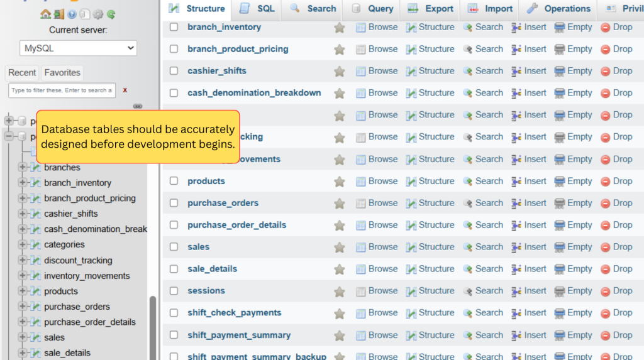Star the sessions table as favorite
Image resolution: width=644 pixels, height=360 pixels.
point(340,292)
